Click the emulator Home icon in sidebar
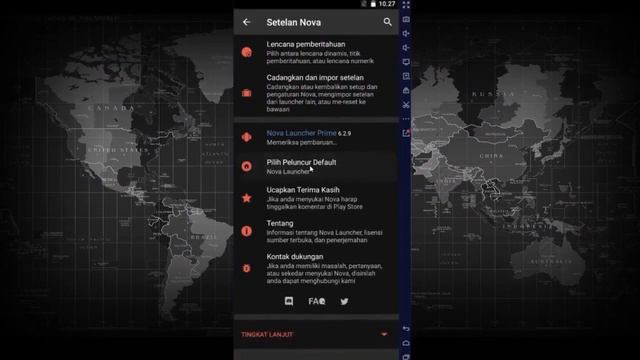This screenshot has height=360, width=640. click(406, 343)
